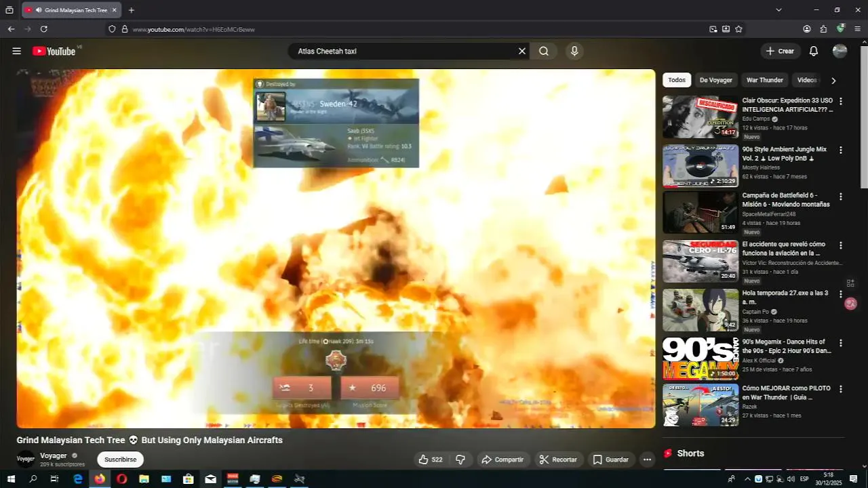Image resolution: width=868 pixels, height=488 pixels.
Task: Open options for 90's Megamix video
Action: click(x=841, y=342)
